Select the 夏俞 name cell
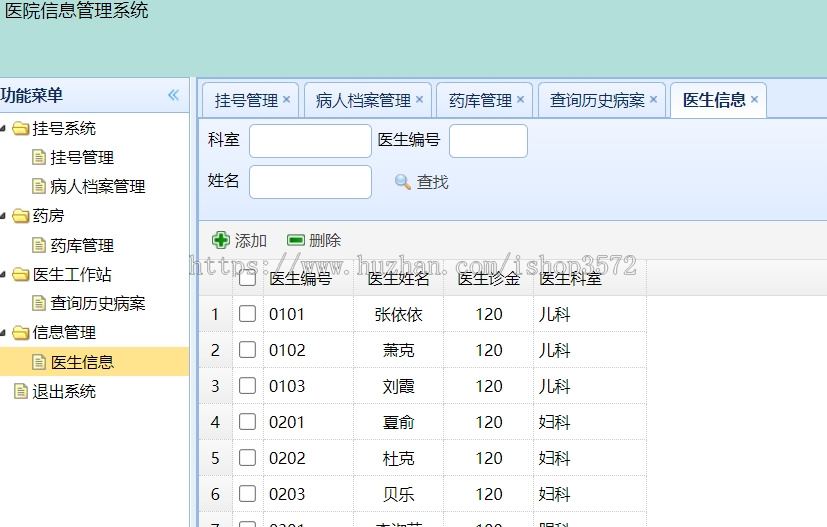The height and width of the screenshot is (527, 827). pyautogui.click(x=398, y=422)
